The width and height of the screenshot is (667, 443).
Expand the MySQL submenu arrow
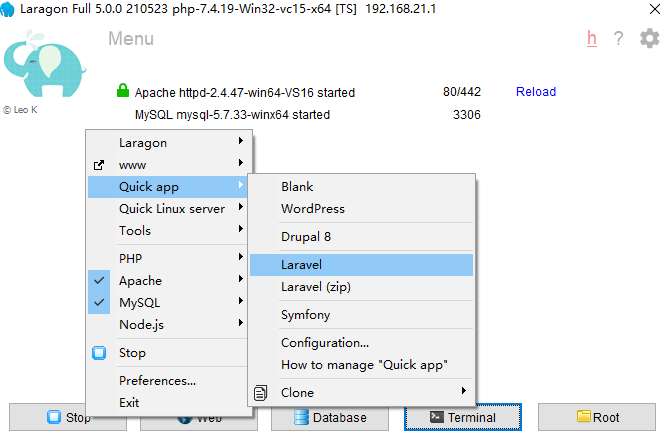click(x=241, y=301)
